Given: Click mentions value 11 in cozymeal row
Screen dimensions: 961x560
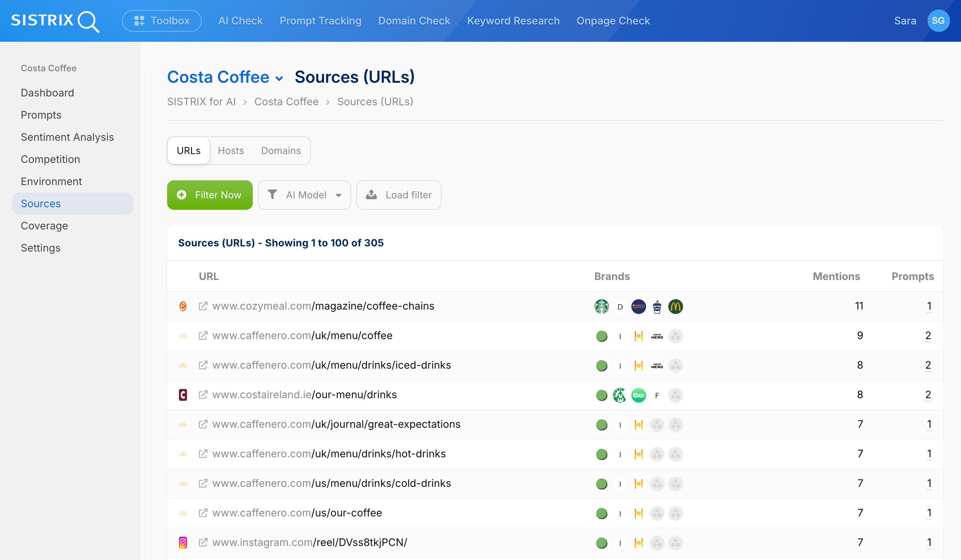Looking at the screenshot, I should [x=859, y=306].
